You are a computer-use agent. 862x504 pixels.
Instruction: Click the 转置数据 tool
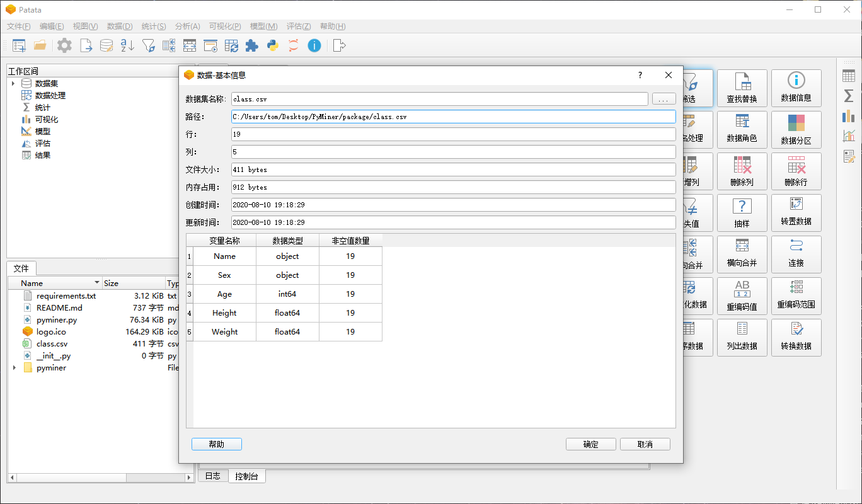(x=796, y=213)
